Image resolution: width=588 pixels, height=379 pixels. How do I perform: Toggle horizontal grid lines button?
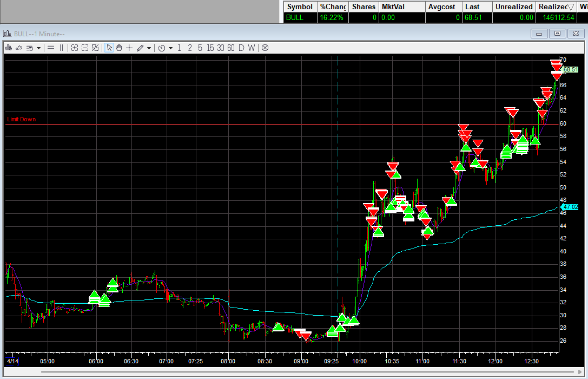(x=51, y=48)
